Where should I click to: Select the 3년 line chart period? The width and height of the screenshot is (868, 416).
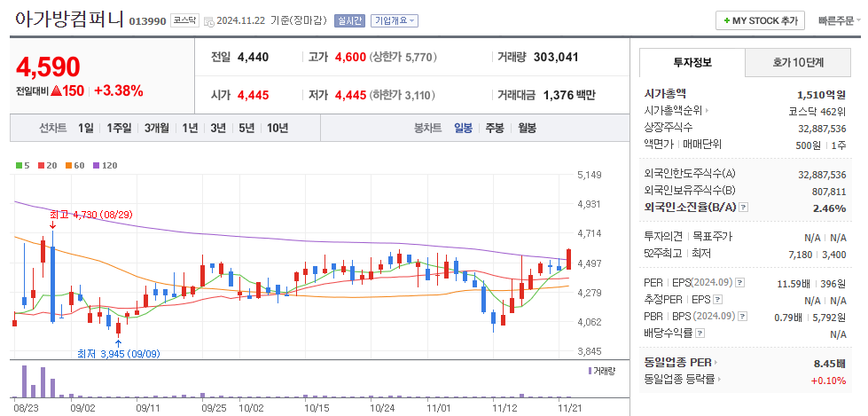[x=218, y=129]
